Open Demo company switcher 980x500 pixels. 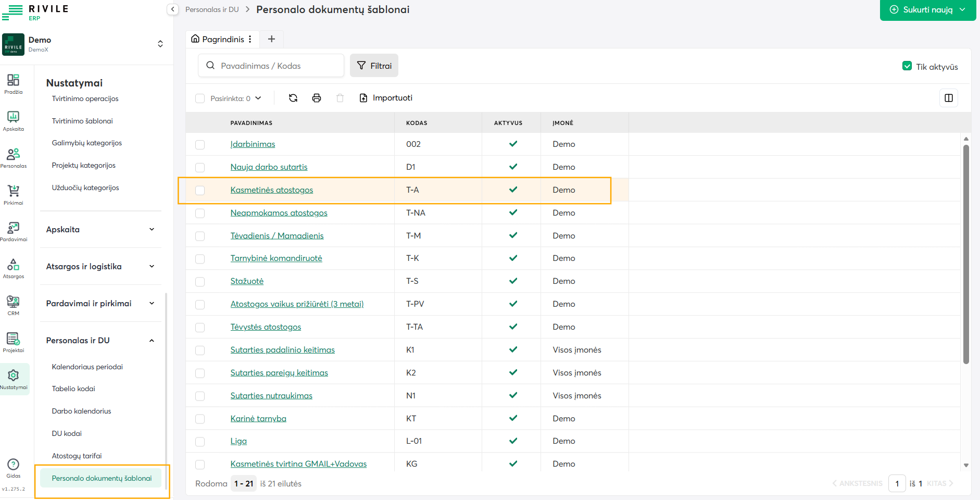click(x=160, y=44)
